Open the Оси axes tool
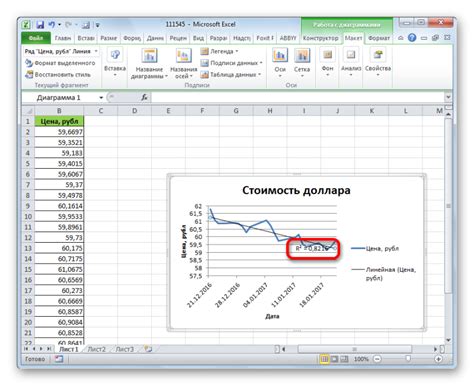The image size is (474, 386). coord(280,63)
